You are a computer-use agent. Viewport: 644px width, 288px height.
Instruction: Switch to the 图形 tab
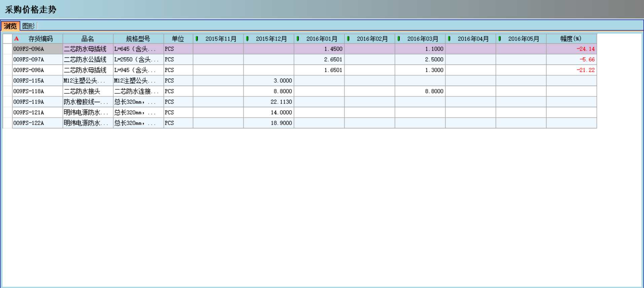pos(29,26)
